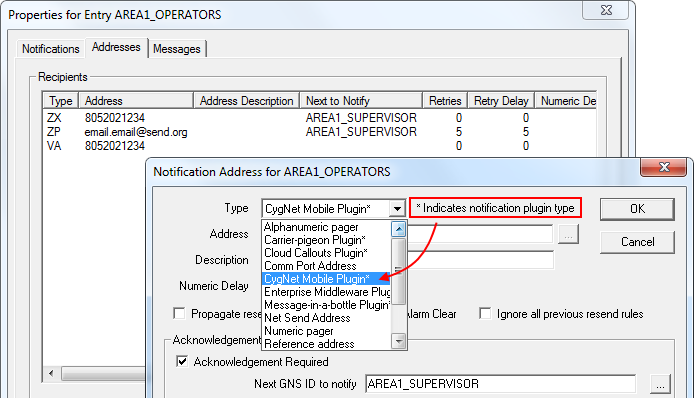Choose Cloud Callouts Plugin* option
694x398 pixels.
click(327, 253)
